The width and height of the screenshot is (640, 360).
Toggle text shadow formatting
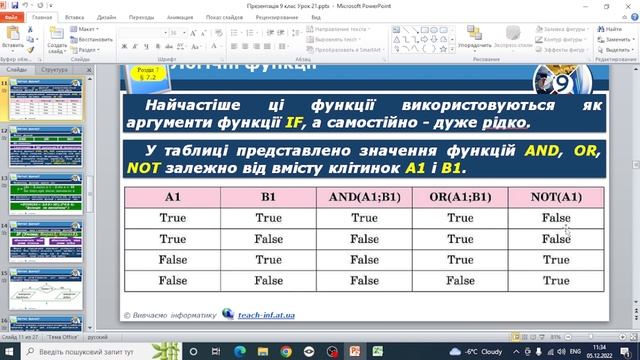click(158, 47)
